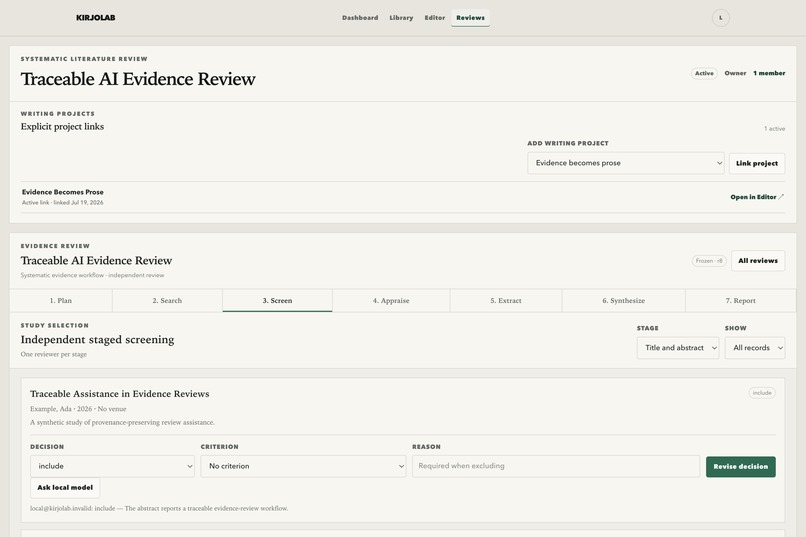The height and width of the screenshot is (537, 806).
Task: Switch to the Editor section
Action: (x=434, y=17)
